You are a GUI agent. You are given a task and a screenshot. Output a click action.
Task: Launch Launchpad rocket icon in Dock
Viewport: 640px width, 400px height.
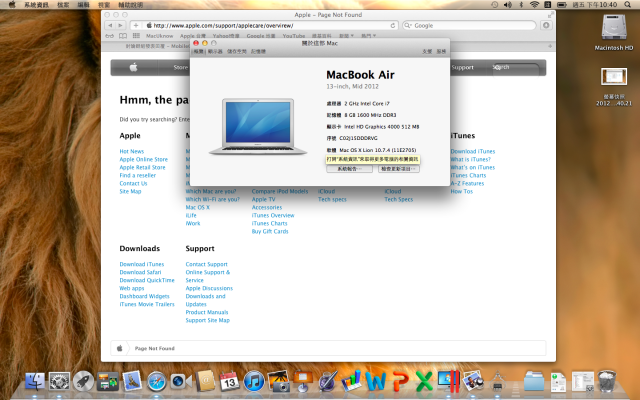coord(83,382)
